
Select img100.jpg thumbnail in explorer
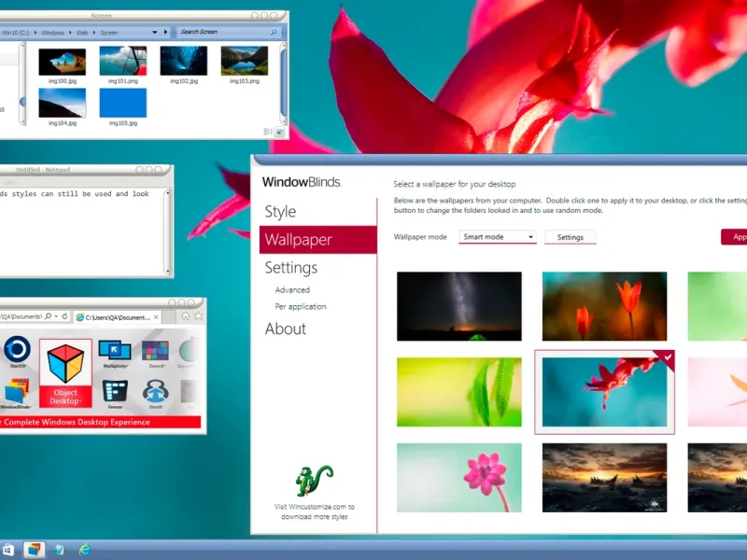[63, 62]
